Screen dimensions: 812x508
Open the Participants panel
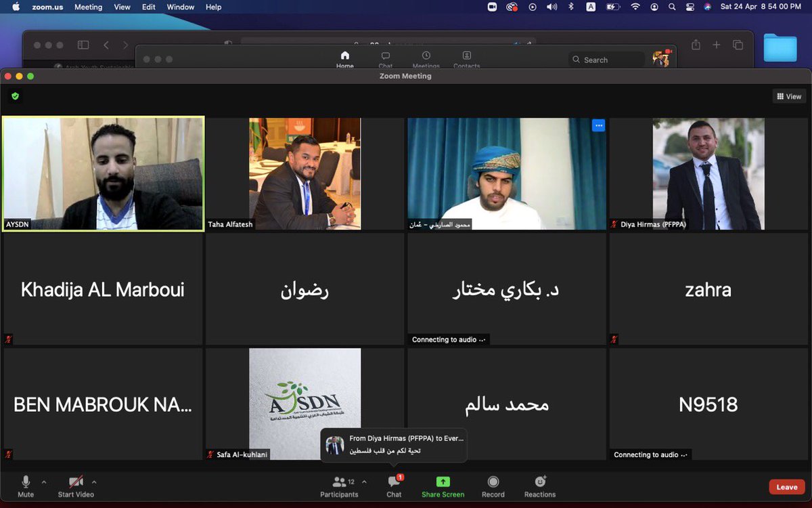[x=339, y=486]
